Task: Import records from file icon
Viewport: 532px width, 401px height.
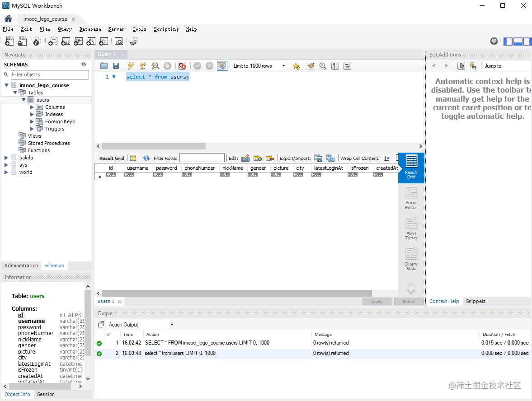Action: (x=330, y=158)
